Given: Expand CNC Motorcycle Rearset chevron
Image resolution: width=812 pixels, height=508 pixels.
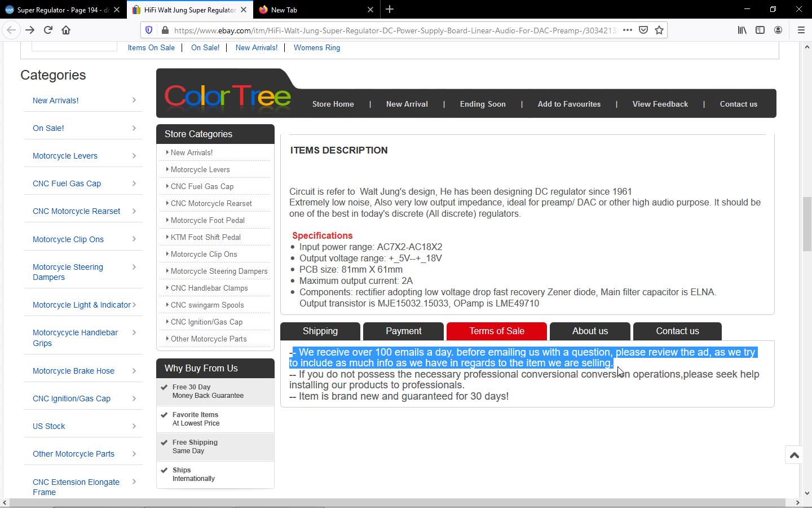Looking at the screenshot, I should (134, 211).
